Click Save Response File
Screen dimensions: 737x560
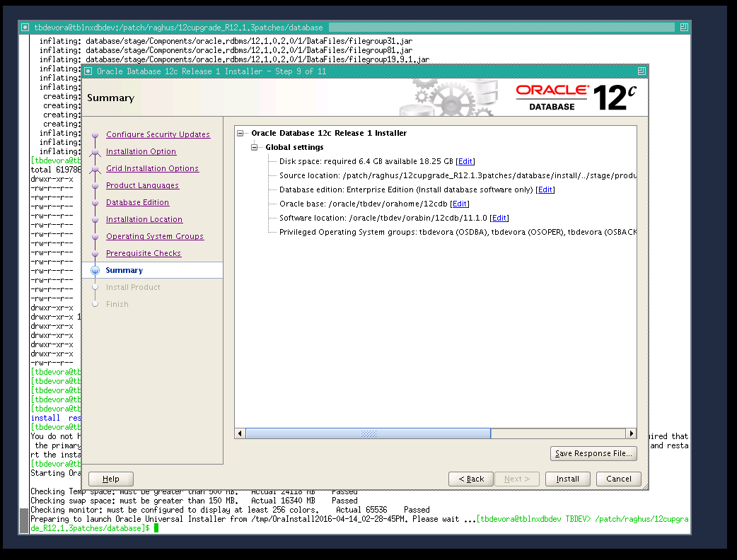tap(593, 453)
